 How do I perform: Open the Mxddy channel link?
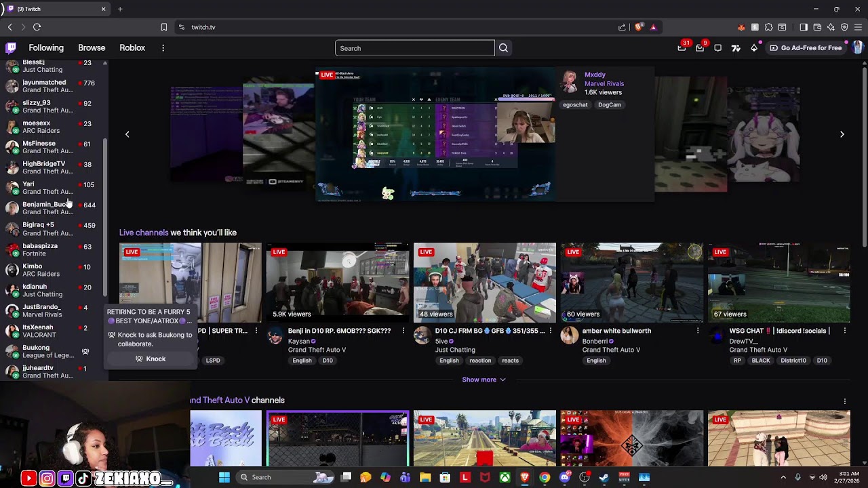coord(595,75)
